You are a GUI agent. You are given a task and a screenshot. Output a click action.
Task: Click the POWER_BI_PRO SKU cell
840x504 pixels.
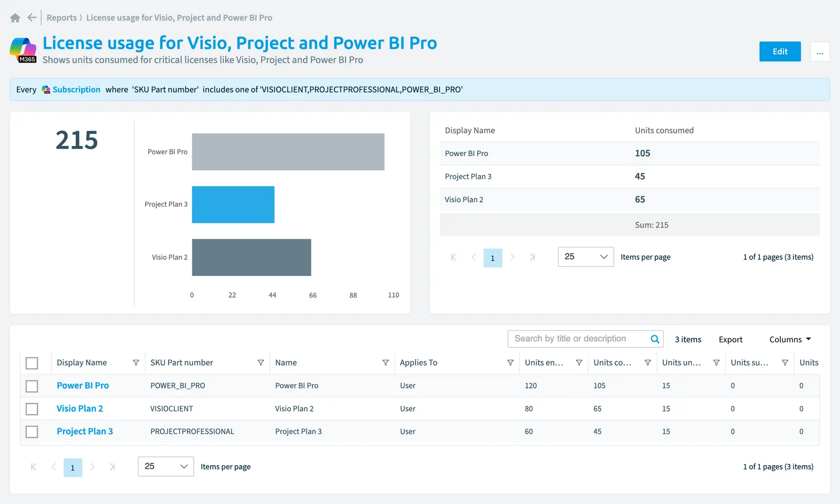pyautogui.click(x=178, y=386)
